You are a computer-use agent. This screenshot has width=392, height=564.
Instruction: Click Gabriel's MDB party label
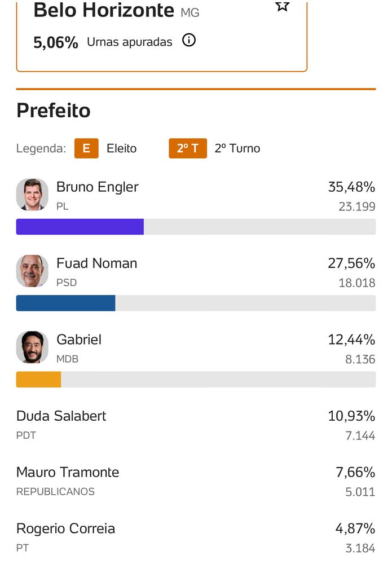point(67,359)
